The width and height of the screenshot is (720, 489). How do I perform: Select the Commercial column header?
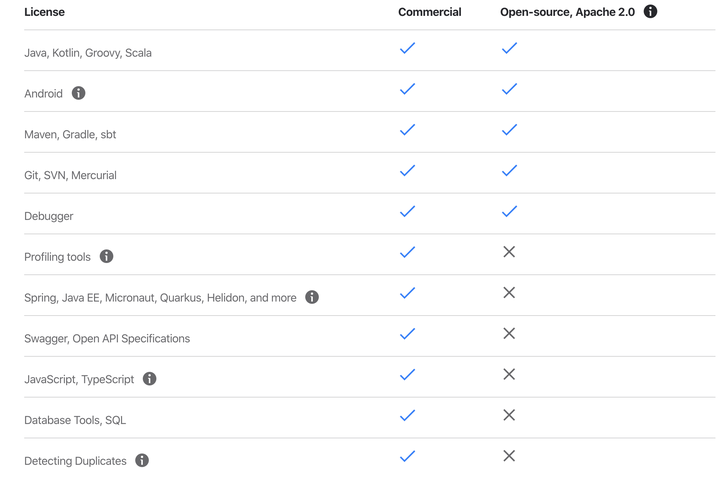(x=430, y=12)
